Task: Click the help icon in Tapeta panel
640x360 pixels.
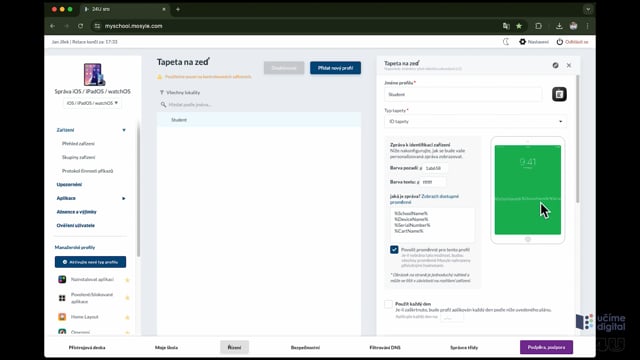Action: click(556, 65)
